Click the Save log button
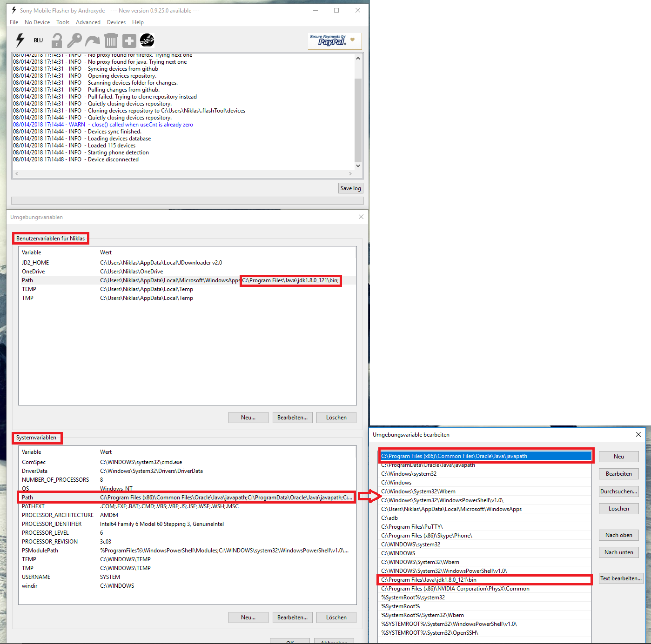 click(x=350, y=188)
